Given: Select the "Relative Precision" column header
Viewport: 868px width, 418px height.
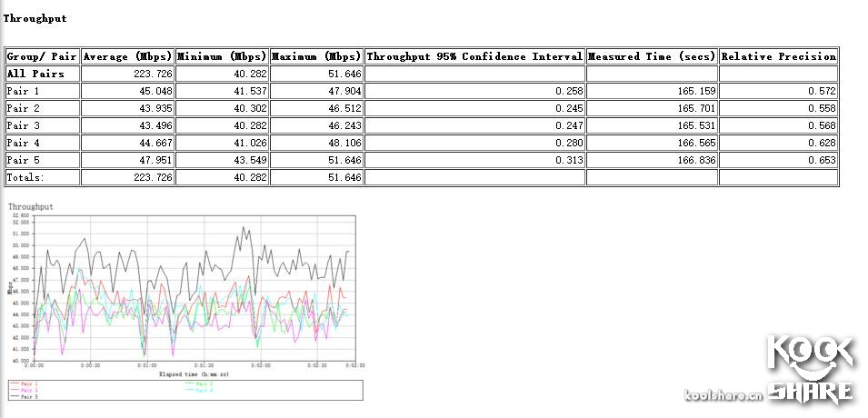Looking at the screenshot, I should (x=778, y=56).
